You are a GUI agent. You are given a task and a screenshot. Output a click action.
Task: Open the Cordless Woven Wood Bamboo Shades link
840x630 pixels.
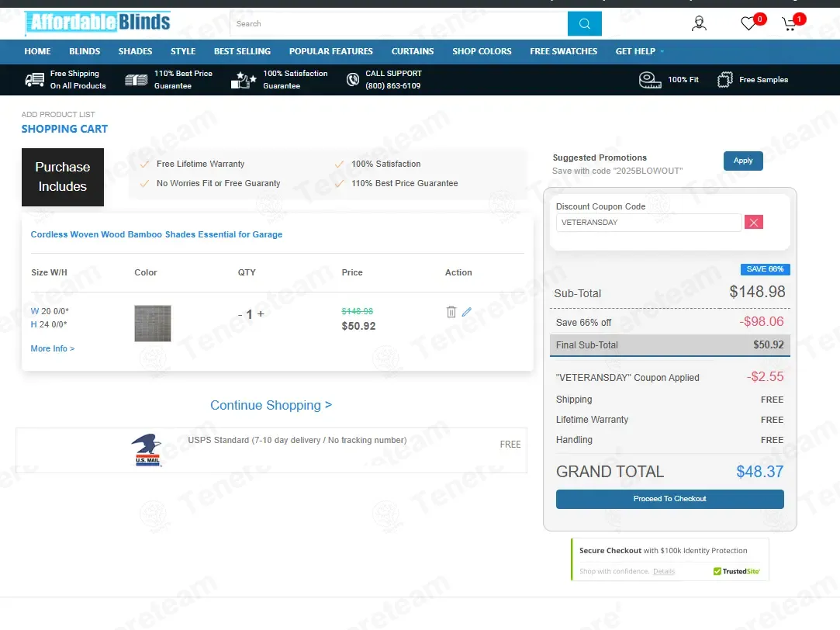(157, 234)
